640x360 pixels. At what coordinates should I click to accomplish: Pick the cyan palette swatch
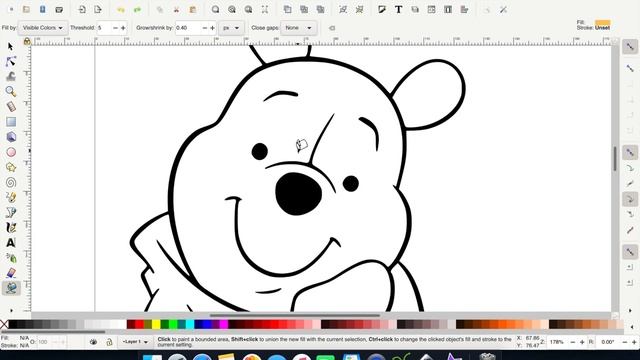coord(190,324)
